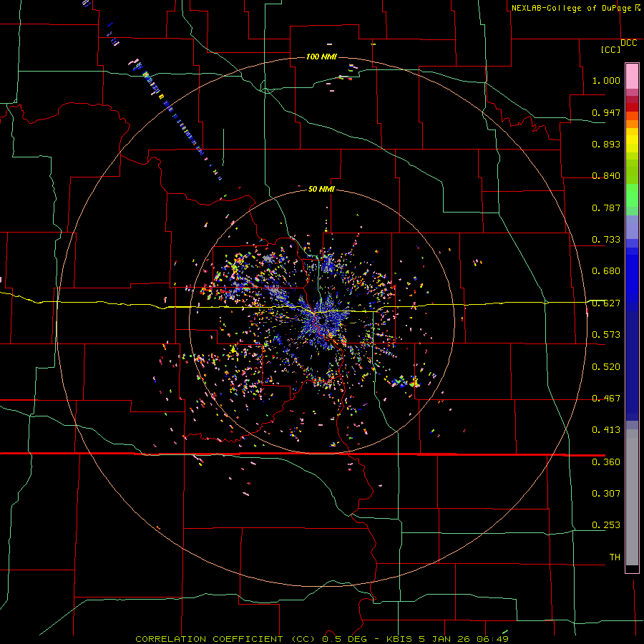Click the 0.253 legend value

point(606,525)
